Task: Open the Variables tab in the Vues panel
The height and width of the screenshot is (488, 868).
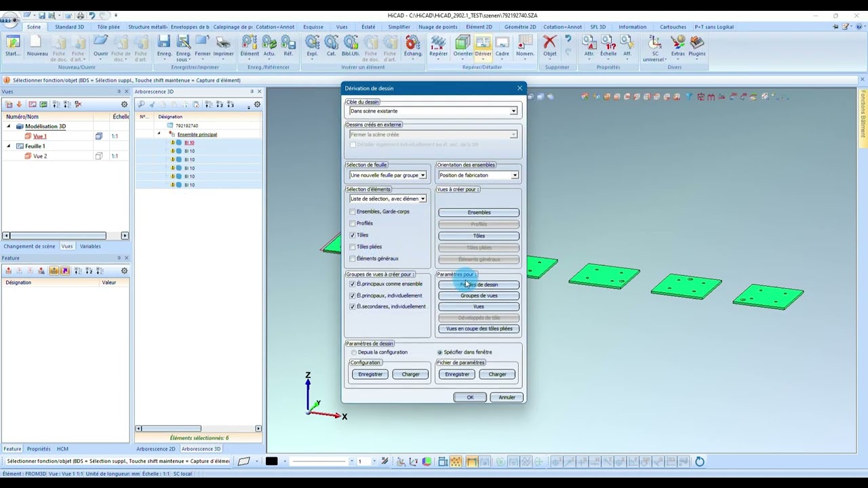Action: coord(90,247)
